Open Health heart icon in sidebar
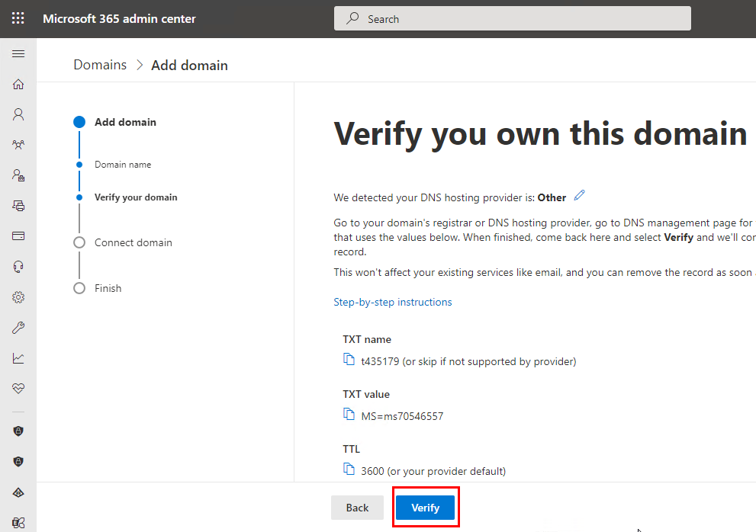The height and width of the screenshot is (532, 756). (18, 389)
